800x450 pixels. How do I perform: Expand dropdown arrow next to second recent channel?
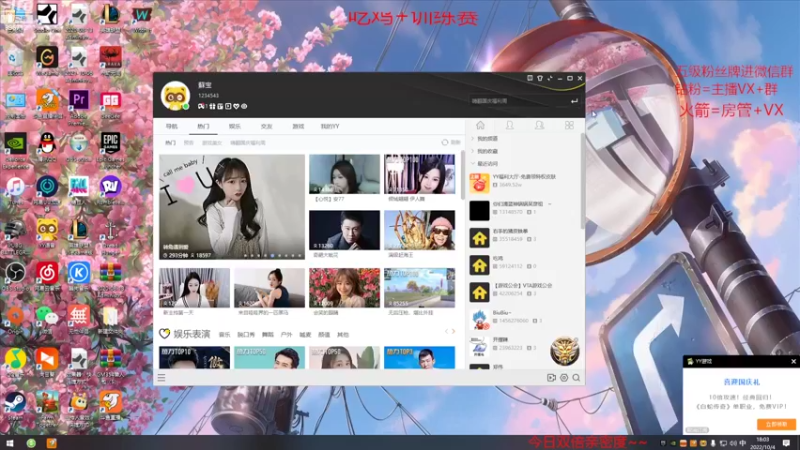tap(549, 204)
